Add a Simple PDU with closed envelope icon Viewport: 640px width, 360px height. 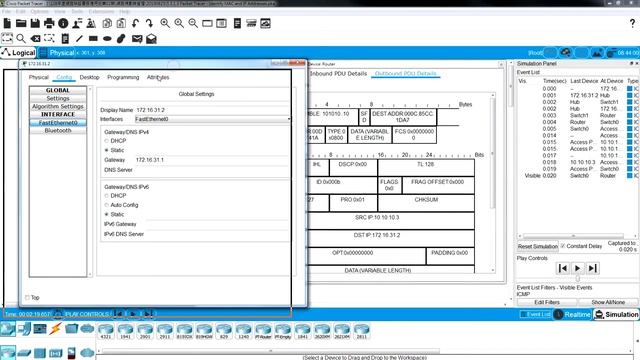(x=137, y=39)
